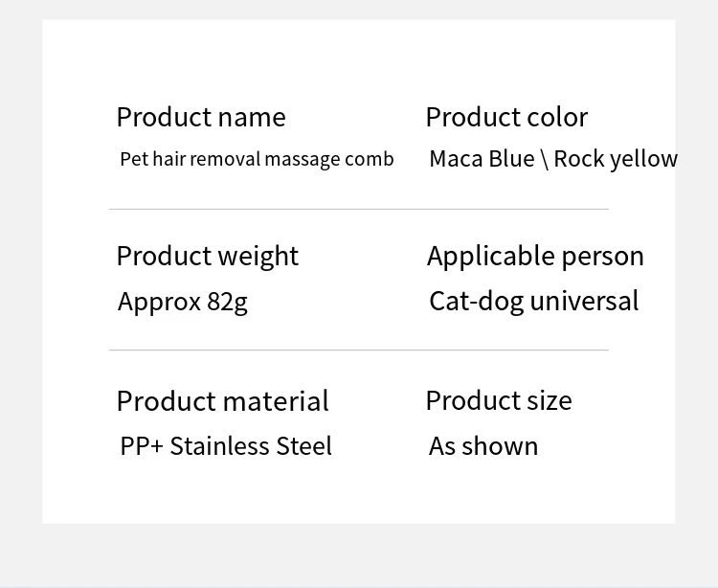Click the word "comb" in product name

[x=370, y=159]
